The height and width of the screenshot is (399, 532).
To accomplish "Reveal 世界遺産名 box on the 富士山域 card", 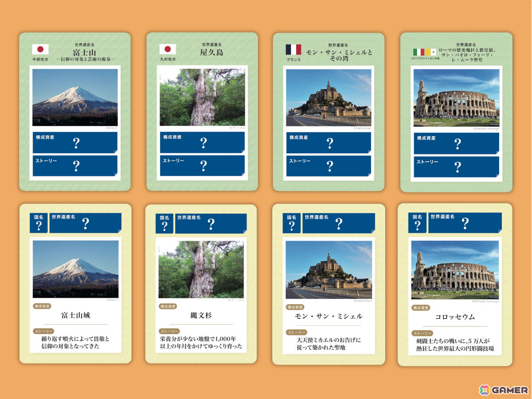I will tap(85, 223).
